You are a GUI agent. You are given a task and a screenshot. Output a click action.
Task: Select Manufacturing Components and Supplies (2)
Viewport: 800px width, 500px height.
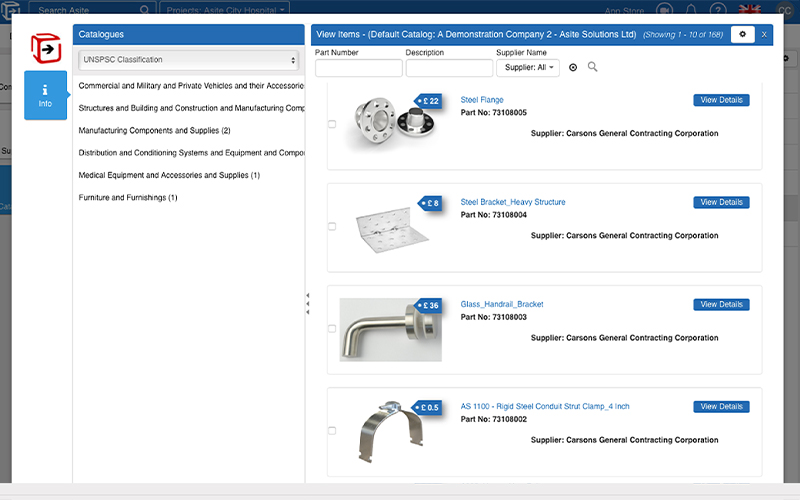[x=155, y=131]
